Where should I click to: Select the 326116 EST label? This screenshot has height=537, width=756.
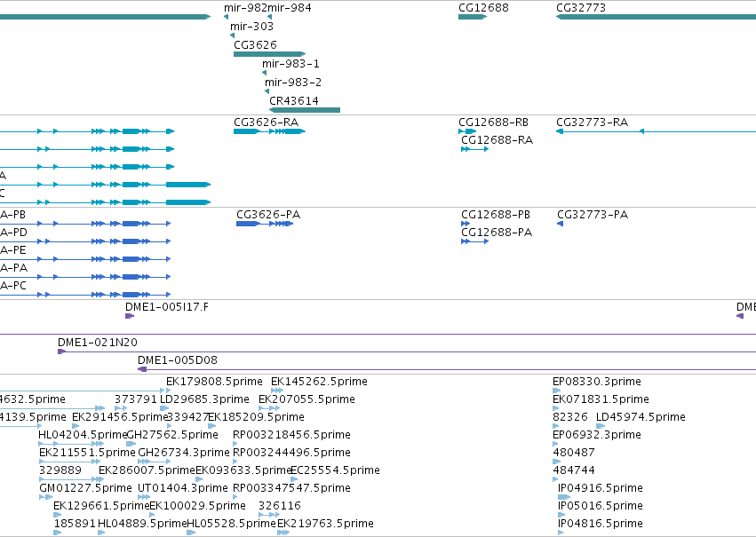pos(280,506)
